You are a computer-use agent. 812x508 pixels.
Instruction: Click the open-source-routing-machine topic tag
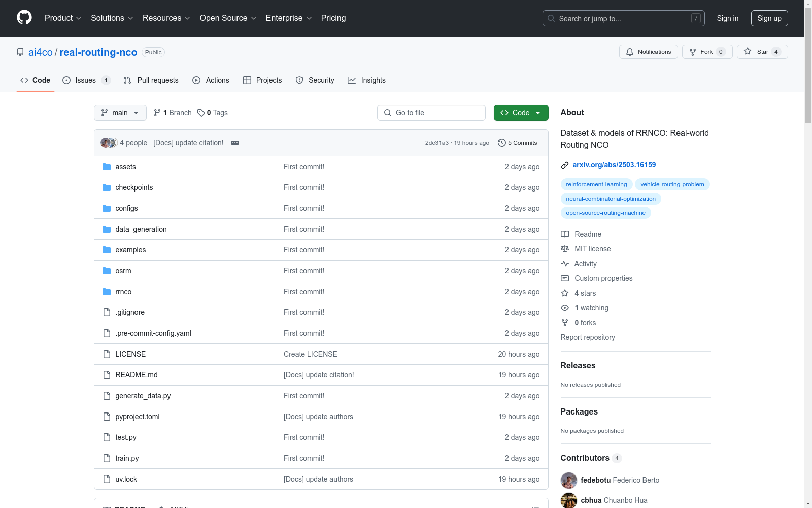(606, 213)
